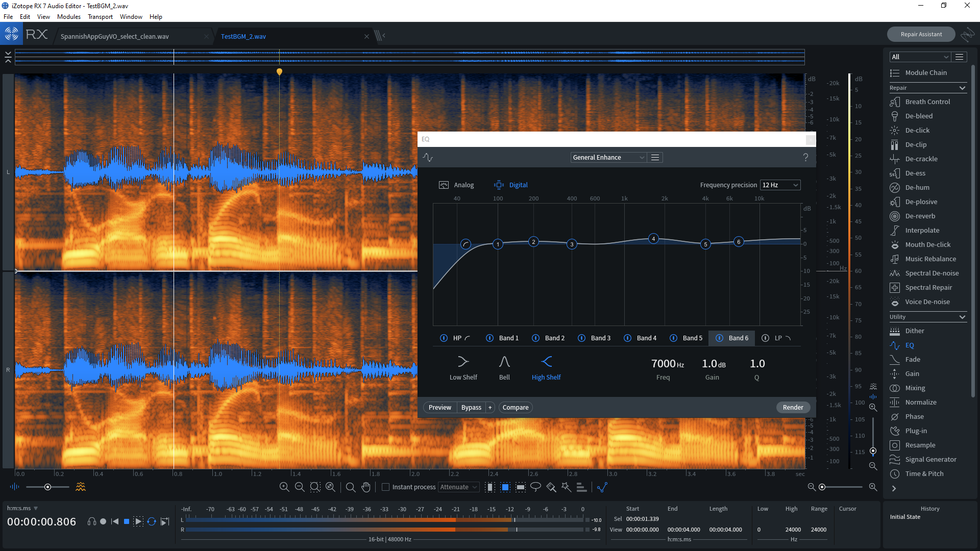The height and width of the screenshot is (551, 980).
Task: Toggle the loop playback button
Action: pyautogui.click(x=152, y=521)
